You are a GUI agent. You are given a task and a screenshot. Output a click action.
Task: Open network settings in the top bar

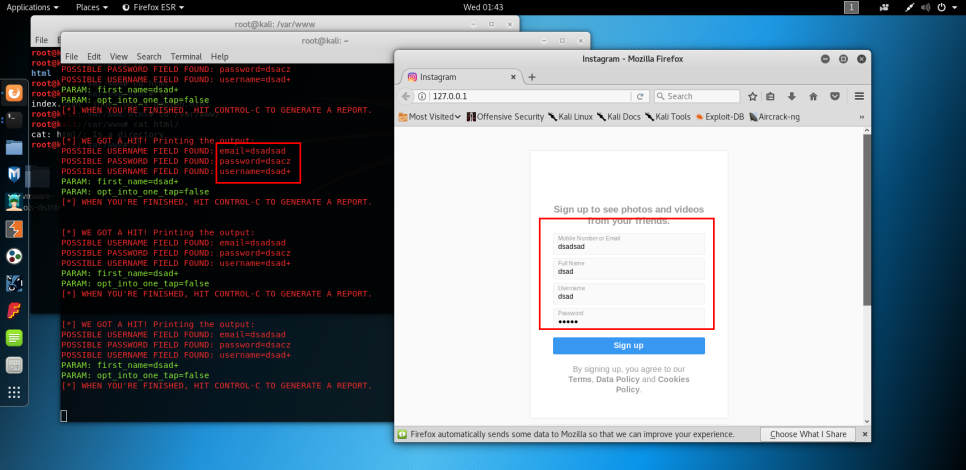tap(909, 7)
